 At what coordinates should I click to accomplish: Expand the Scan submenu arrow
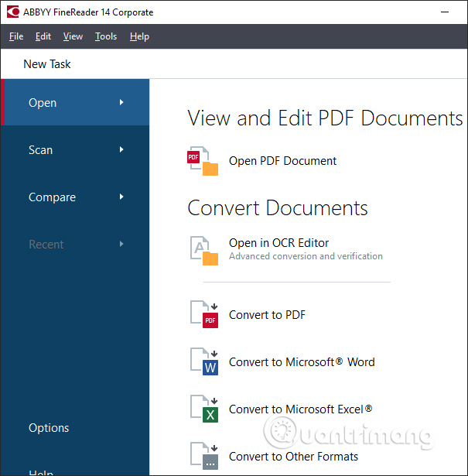[x=121, y=149]
